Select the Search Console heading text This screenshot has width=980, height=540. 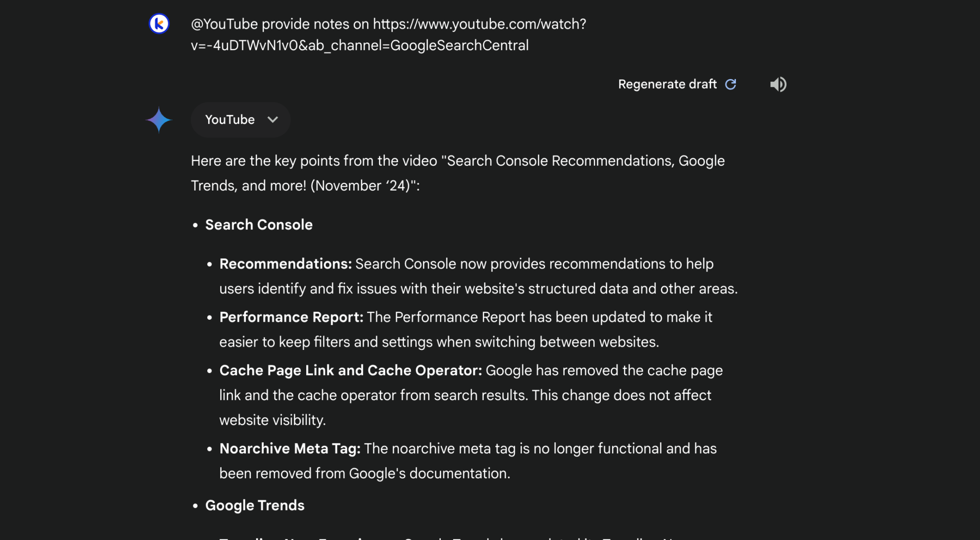click(x=258, y=225)
